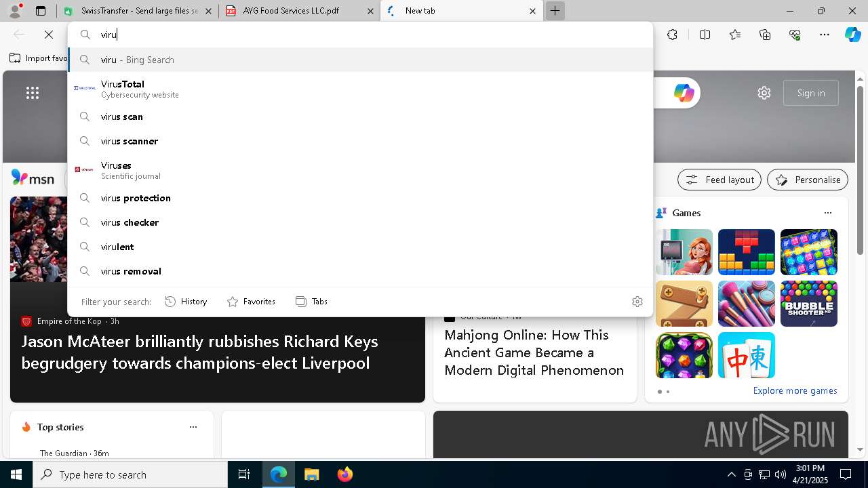Choose the 'virulent' suggestion
This screenshot has width=868, height=488.
(x=360, y=247)
